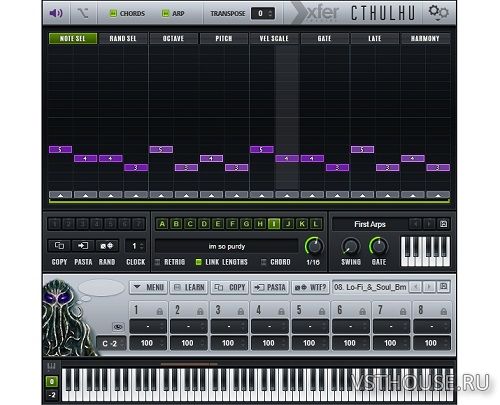
Task: Toggle lock on chord slot 5
Action: tap(322, 311)
